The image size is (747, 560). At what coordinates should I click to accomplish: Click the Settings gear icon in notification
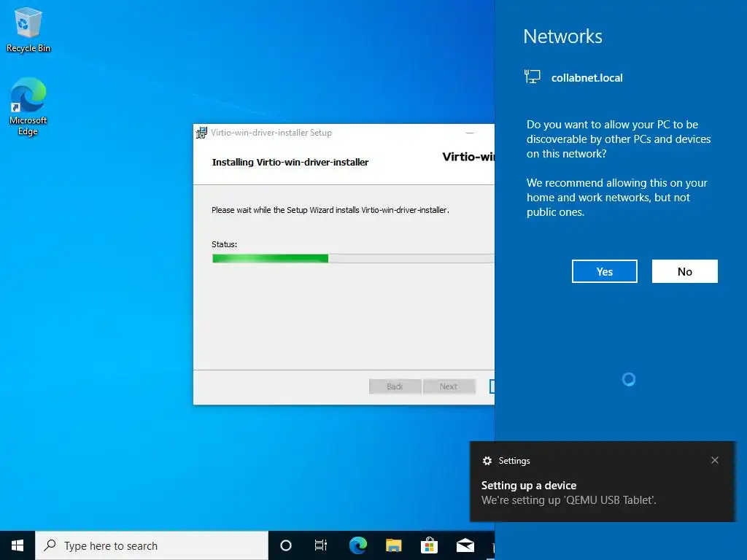487,461
